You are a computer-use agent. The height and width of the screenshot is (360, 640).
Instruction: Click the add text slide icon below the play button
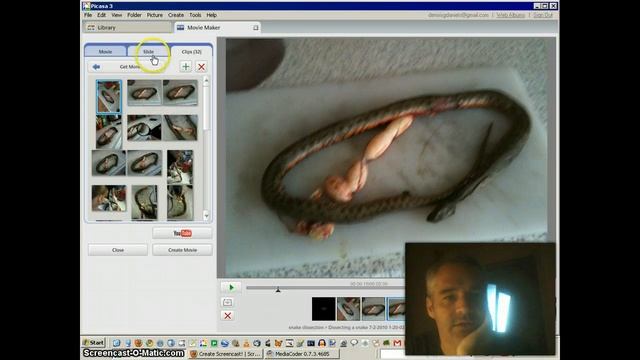(x=228, y=302)
